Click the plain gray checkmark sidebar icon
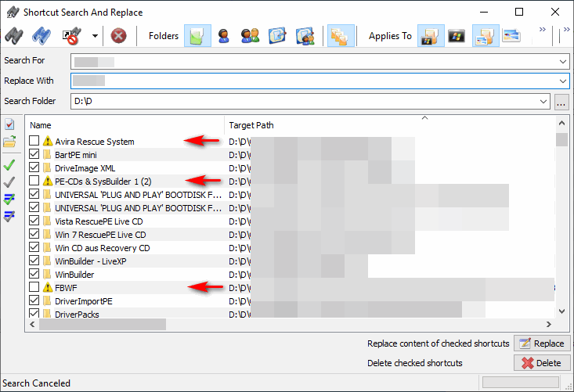Image resolution: width=574 pixels, height=392 pixels. [9, 182]
